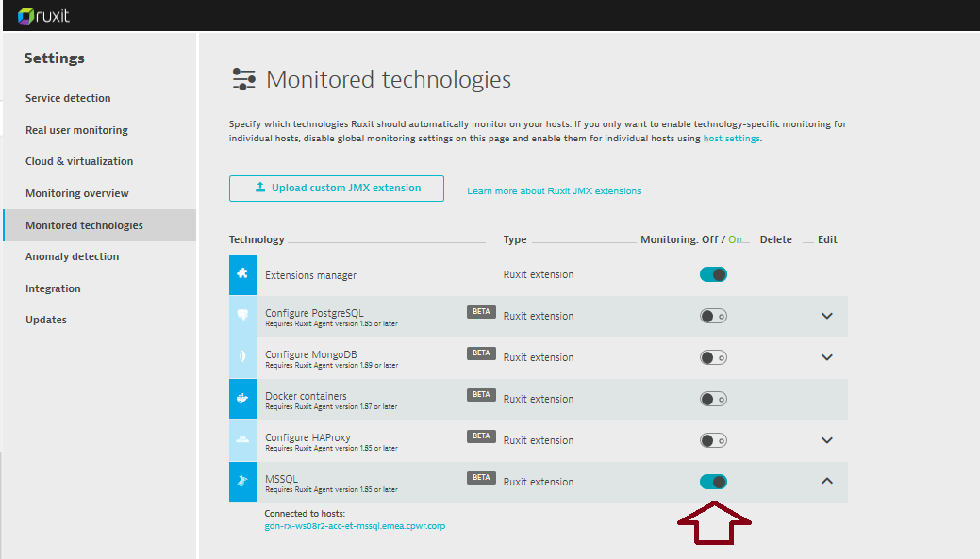980x559 pixels.
Task: Click the Monitoring: Off / On header
Action: 691,239
